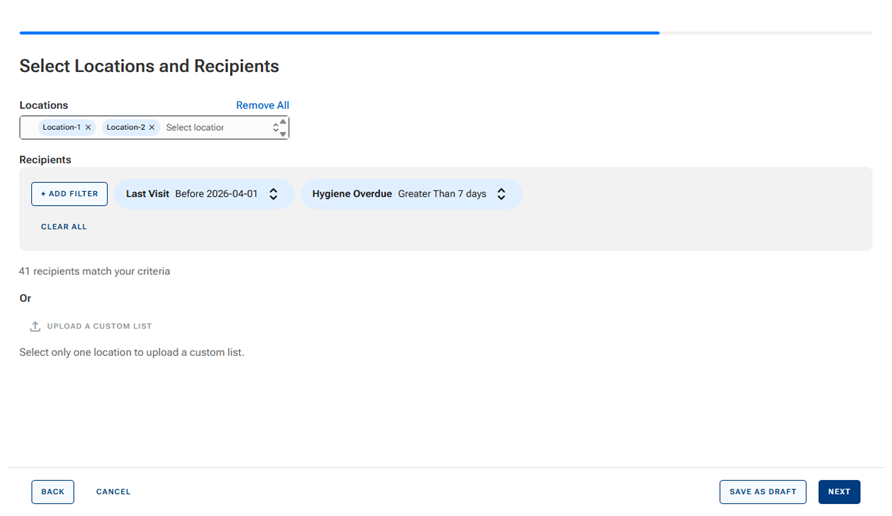Click the upload icon for custom list
The width and height of the screenshot is (892, 516).
pos(35,327)
